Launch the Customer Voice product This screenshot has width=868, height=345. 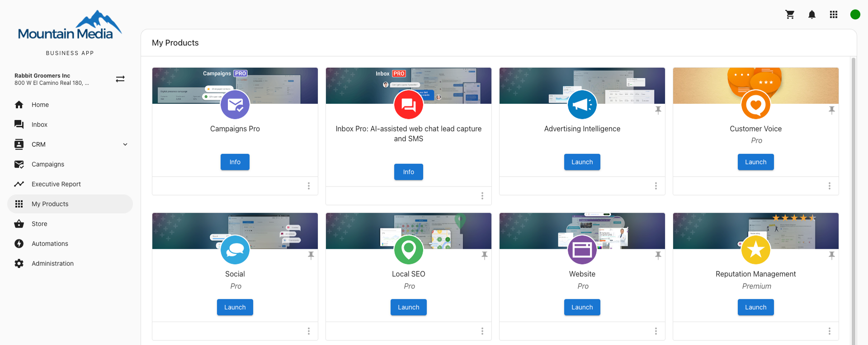click(x=755, y=162)
